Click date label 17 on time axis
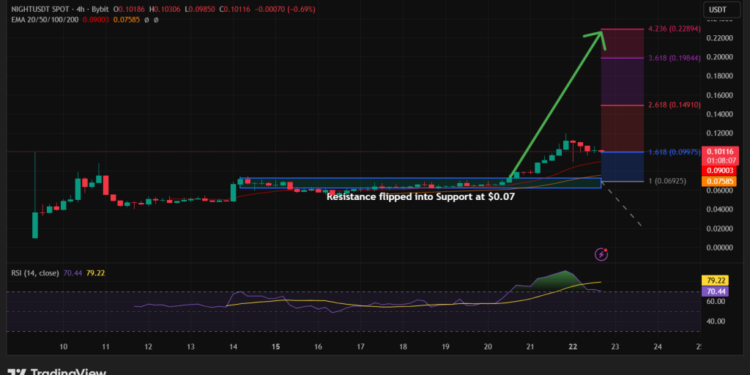This screenshot has height=375, width=750. click(361, 347)
